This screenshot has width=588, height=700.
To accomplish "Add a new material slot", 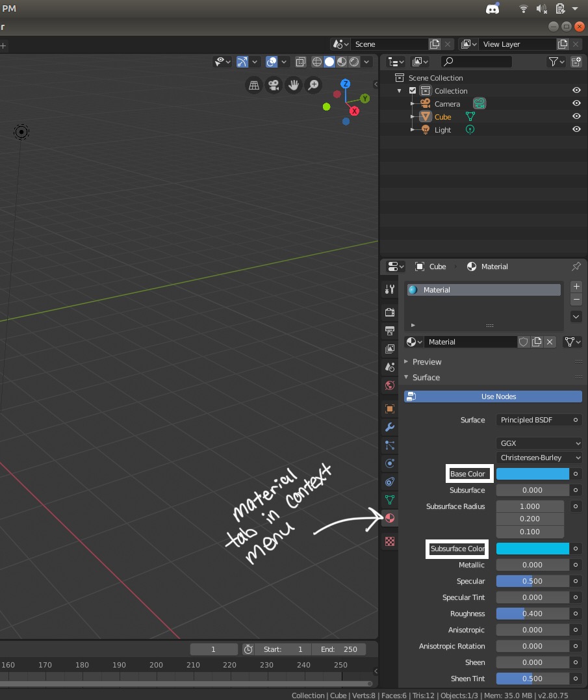I will (576, 286).
